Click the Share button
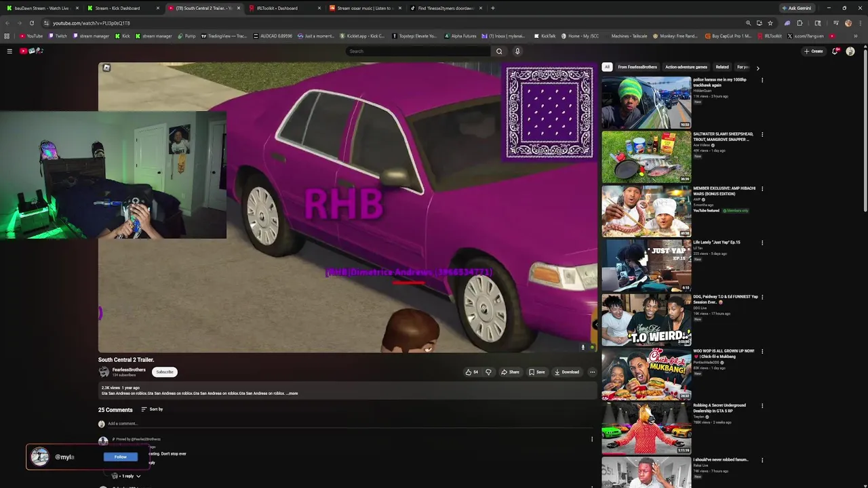 pos(510,372)
